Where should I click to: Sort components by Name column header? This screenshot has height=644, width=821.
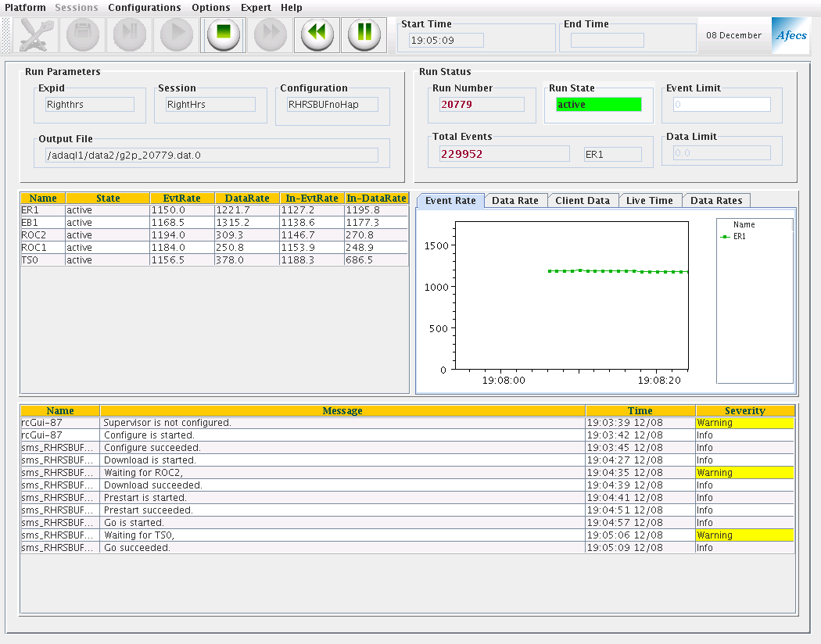(x=43, y=198)
